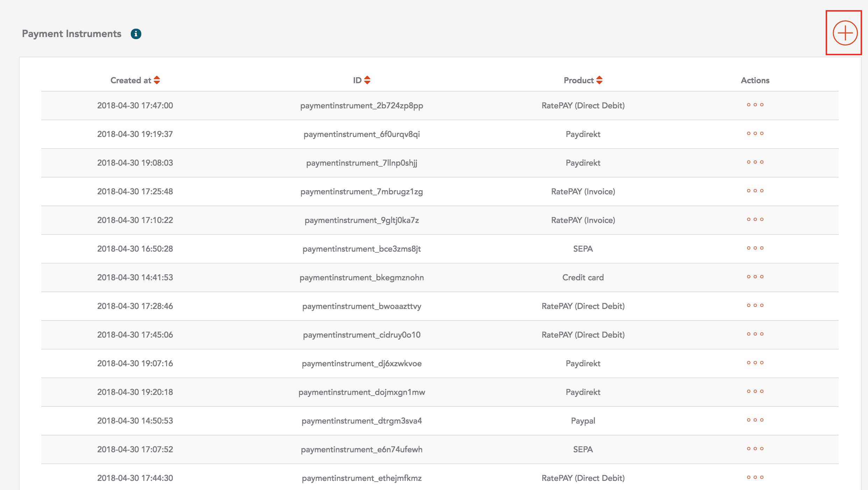Click Actions column header
The image size is (868, 490).
tap(755, 80)
